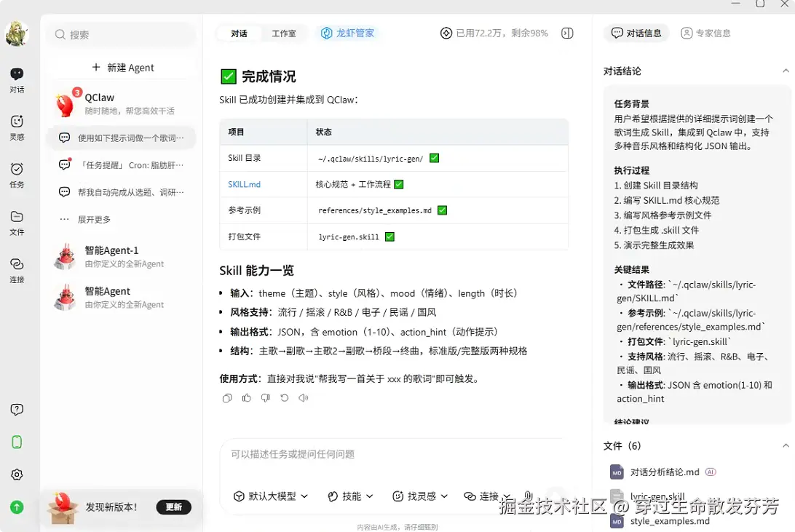795x532 pixels.
Task: Open conversation 帮我自动完成从选题、调研
Action: click(x=122, y=193)
